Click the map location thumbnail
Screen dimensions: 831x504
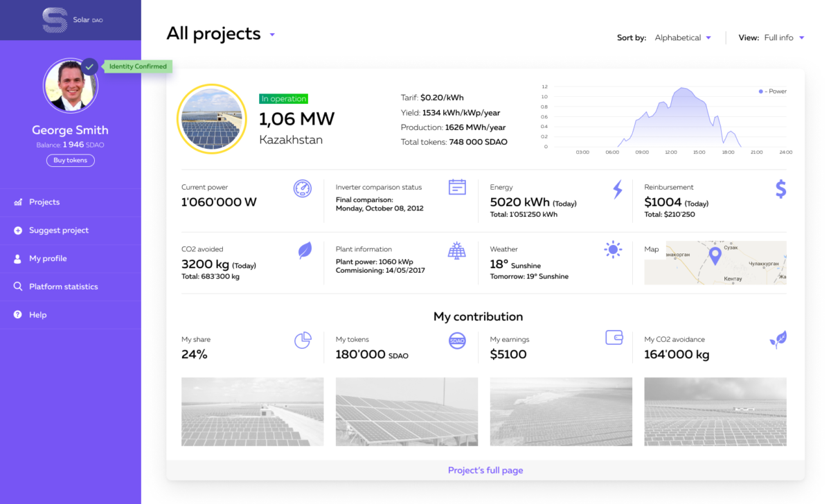(715, 263)
